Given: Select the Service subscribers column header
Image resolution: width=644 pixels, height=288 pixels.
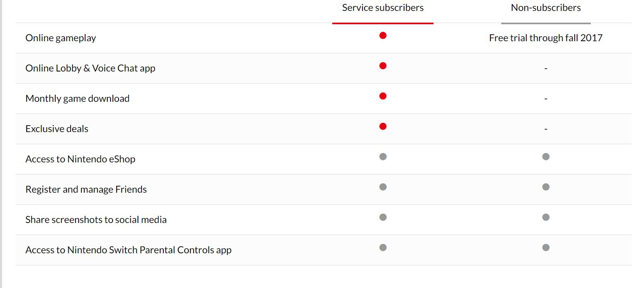Looking at the screenshot, I should (x=383, y=8).
